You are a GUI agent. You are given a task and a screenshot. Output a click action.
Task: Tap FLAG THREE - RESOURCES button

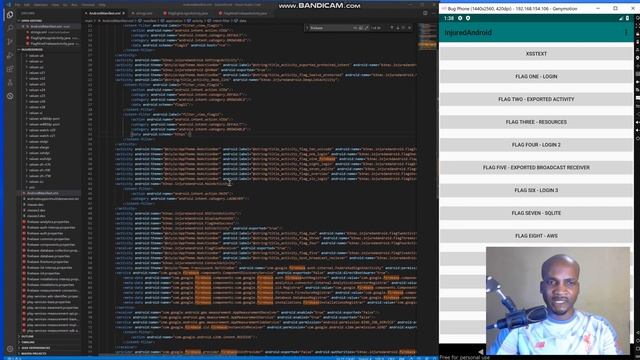point(536,122)
